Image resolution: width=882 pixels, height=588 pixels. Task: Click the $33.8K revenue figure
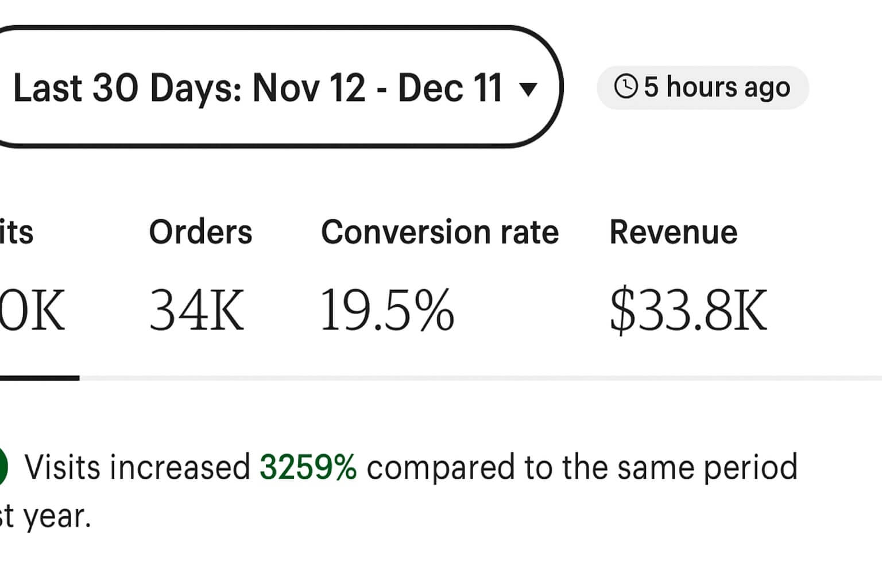[688, 311]
